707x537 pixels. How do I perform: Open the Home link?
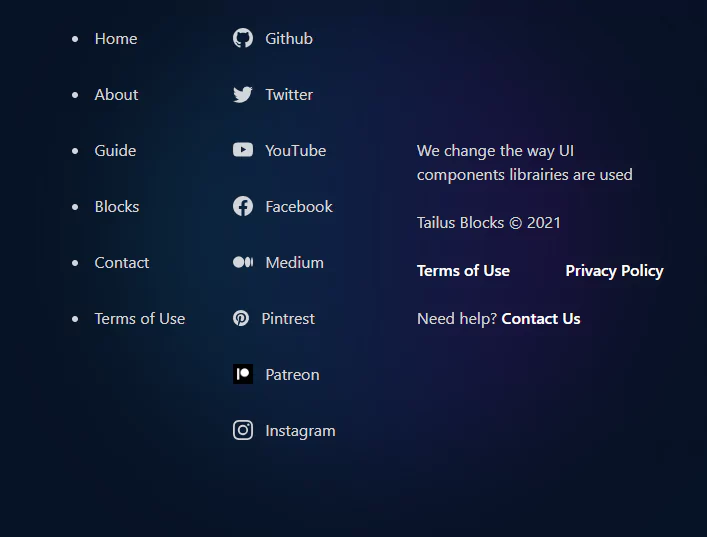[116, 39]
